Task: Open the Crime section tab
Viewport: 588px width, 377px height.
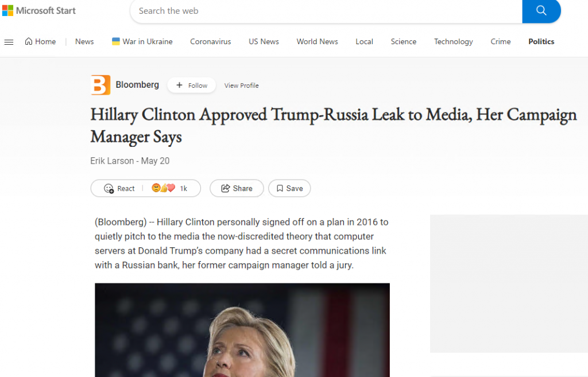Action: coord(501,41)
